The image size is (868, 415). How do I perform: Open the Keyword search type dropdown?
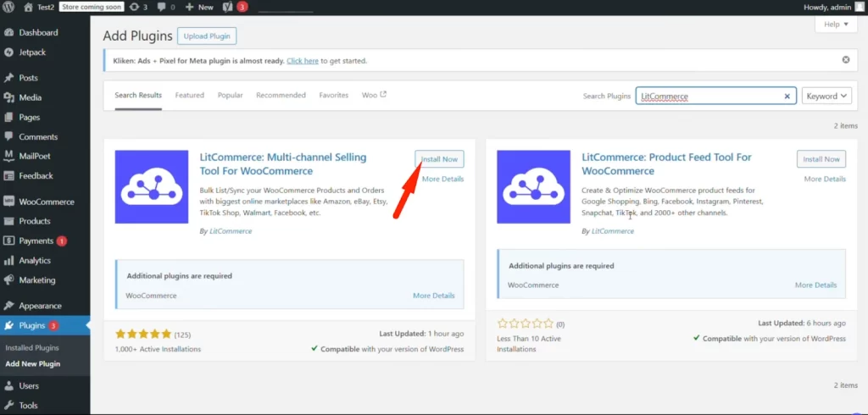(x=827, y=96)
